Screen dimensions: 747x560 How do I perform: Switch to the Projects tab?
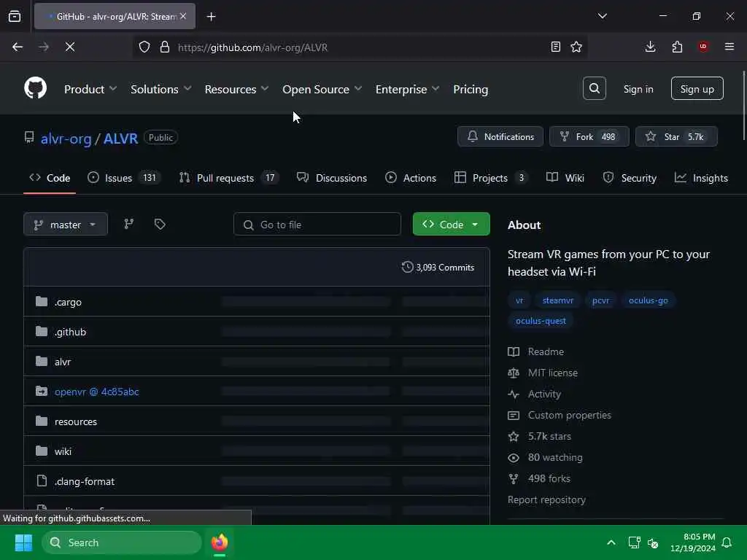pyautogui.click(x=491, y=178)
